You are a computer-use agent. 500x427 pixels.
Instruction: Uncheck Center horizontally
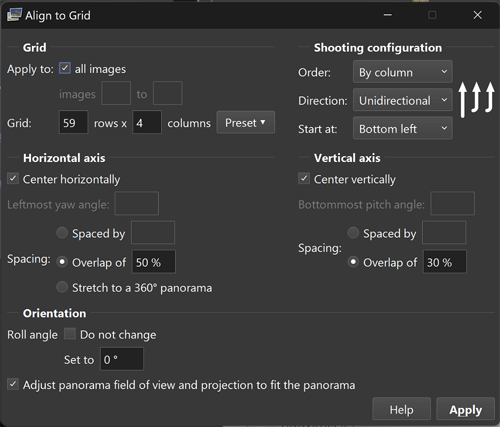(x=13, y=179)
